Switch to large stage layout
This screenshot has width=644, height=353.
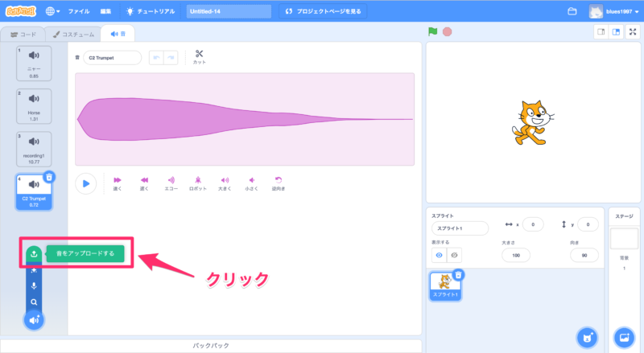coord(616,32)
